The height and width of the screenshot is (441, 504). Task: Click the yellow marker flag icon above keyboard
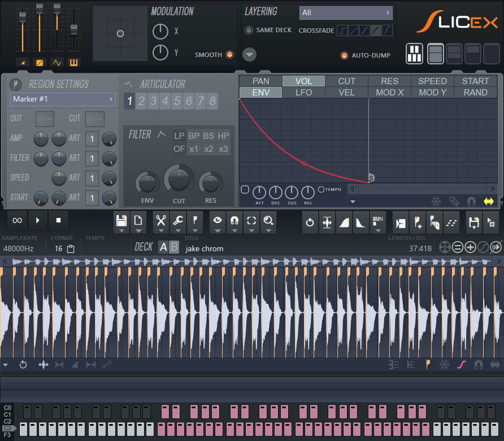pos(428,365)
